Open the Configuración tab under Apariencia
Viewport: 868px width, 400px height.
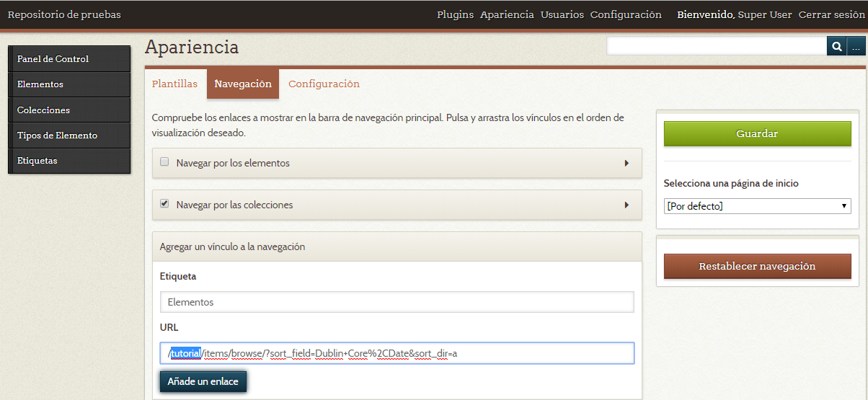point(324,84)
